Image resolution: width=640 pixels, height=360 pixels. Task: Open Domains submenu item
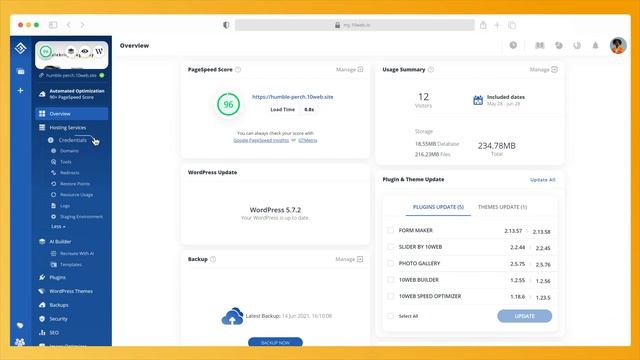click(69, 151)
